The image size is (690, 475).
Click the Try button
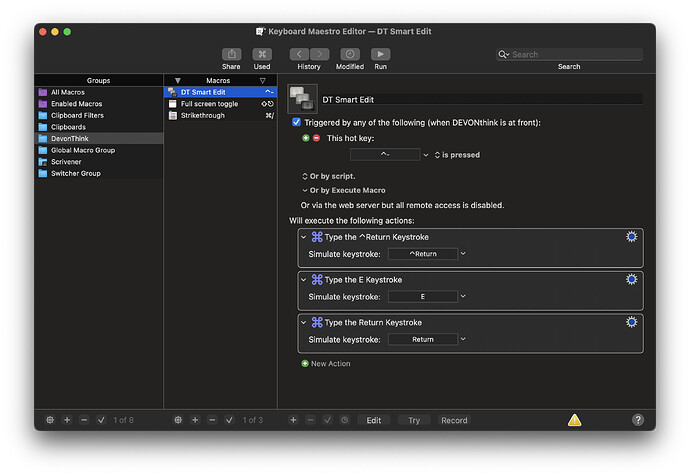pos(414,420)
